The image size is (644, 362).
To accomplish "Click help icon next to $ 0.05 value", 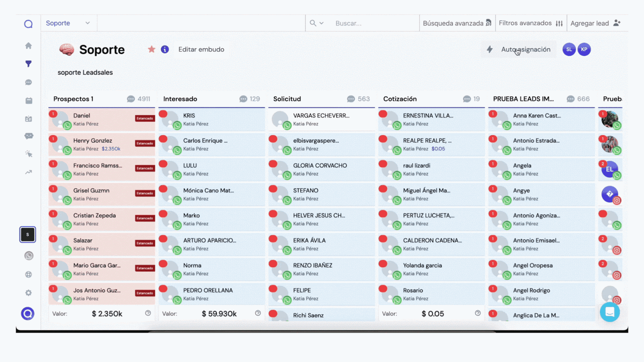I will [x=478, y=313].
